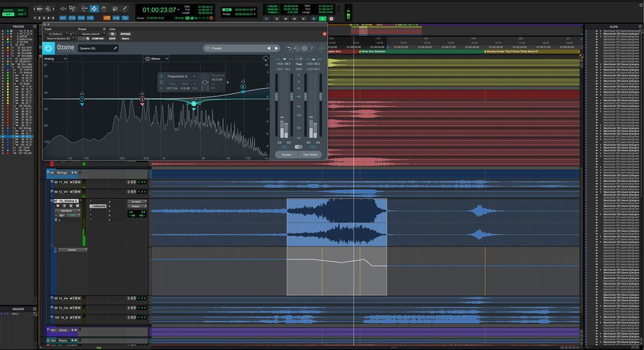Select EQ band node 1
Image resolution: width=644 pixels, height=350 pixels.
tap(82, 99)
